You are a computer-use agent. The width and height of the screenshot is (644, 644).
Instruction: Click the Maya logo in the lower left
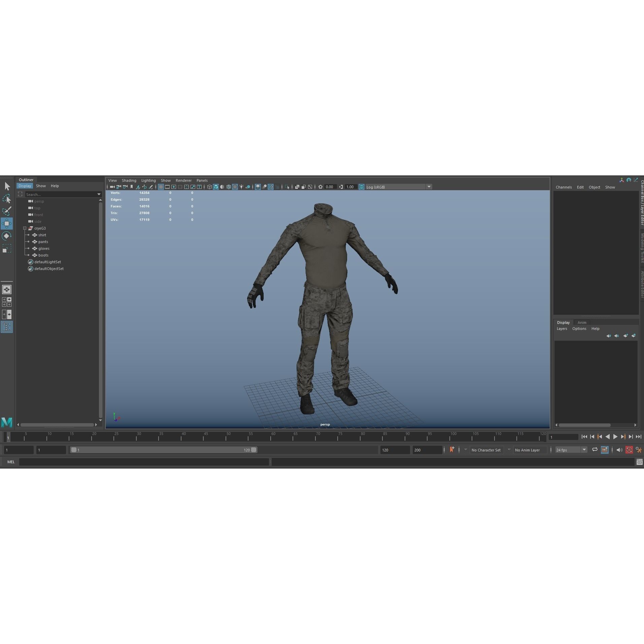click(x=7, y=422)
